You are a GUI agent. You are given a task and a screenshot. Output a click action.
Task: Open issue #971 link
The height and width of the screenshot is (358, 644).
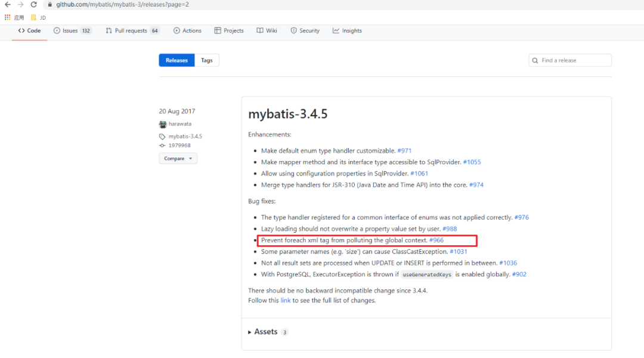pyautogui.click(x=404, y=151)
